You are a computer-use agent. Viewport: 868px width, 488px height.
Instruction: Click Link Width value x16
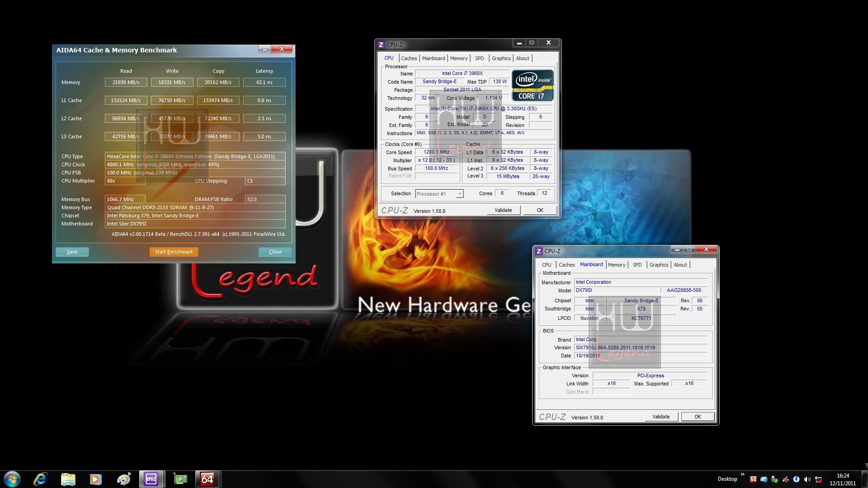611,384
